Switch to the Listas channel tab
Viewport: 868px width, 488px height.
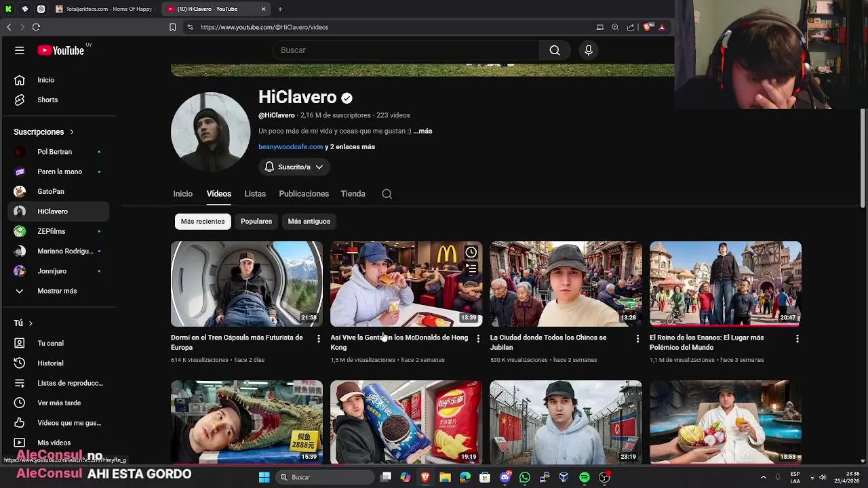255,194
